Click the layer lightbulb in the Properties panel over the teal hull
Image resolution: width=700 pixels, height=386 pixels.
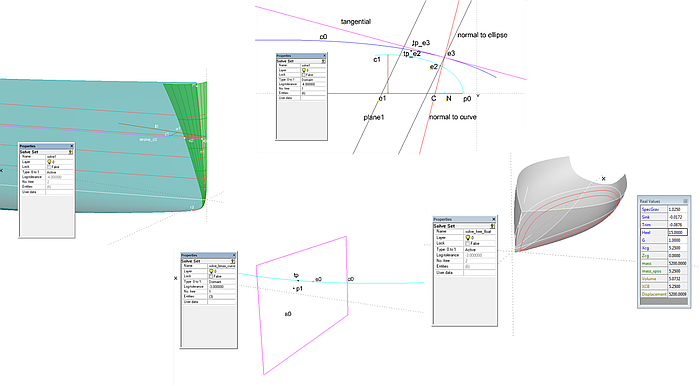click(49, 162)
